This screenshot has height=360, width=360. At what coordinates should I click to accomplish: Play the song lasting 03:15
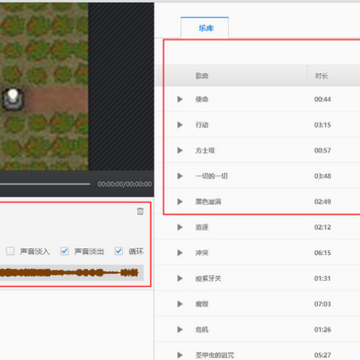tap(180, 125)
